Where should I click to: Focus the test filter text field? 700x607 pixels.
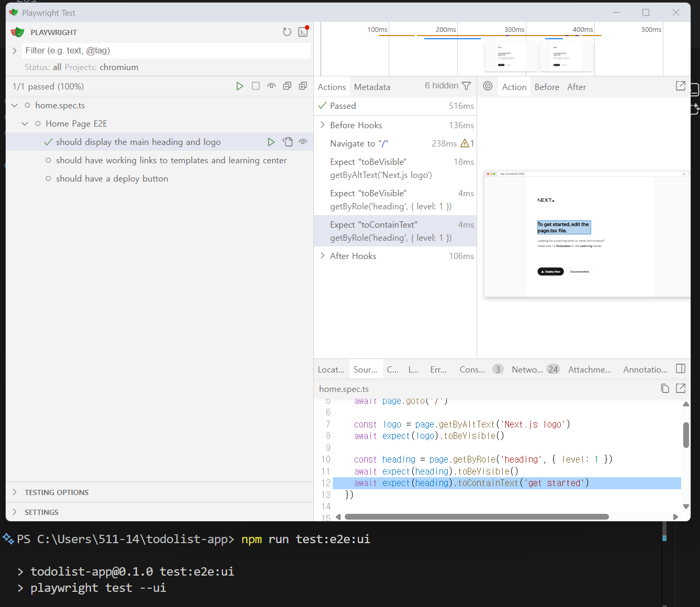[x=166, y=50]
